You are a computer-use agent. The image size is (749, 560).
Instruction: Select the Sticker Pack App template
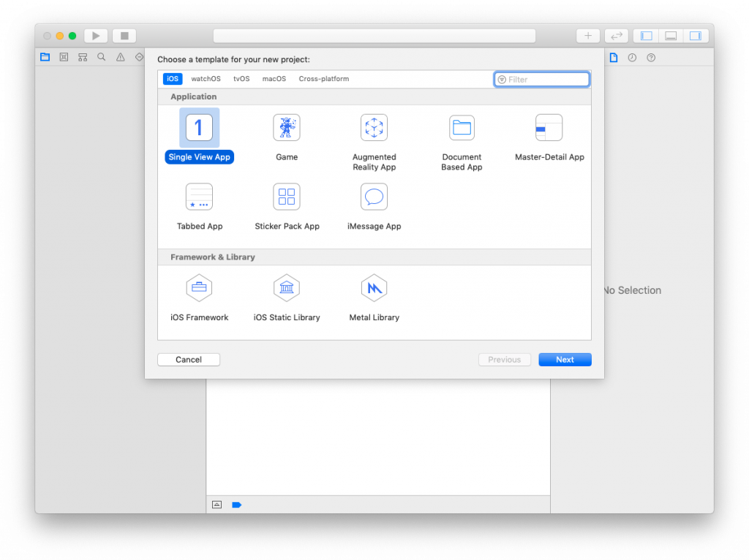[x=287, y=206]
